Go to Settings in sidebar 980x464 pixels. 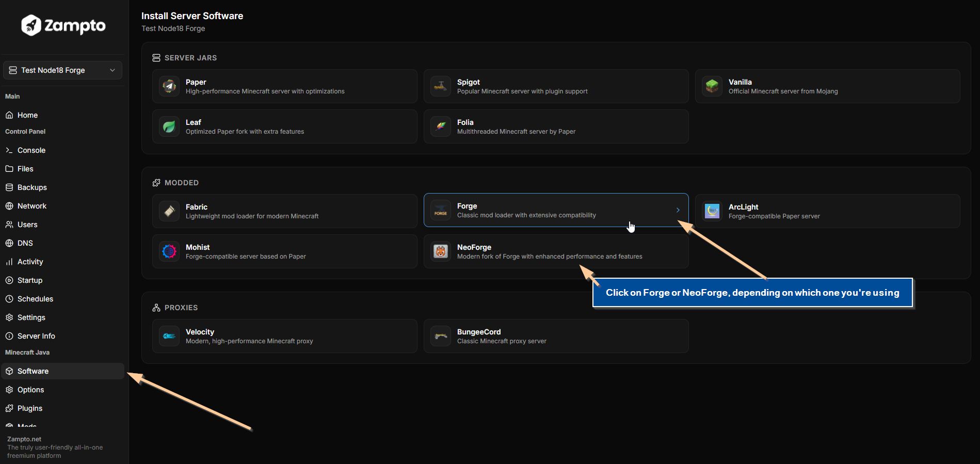click(62, 317)
